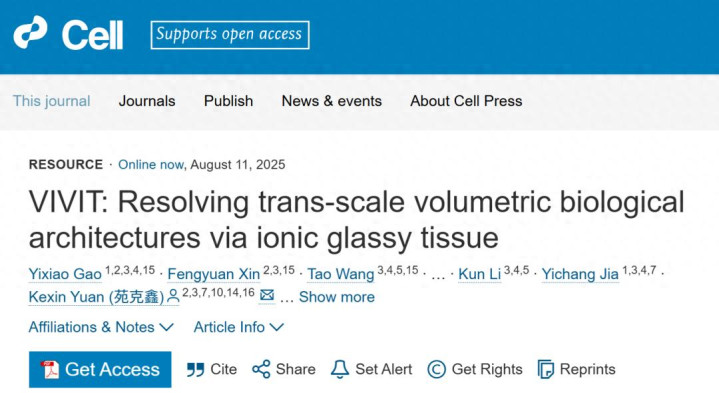Click the Supports open access badge
This screenshot has width=719, height=393.
(x=230, y=35)
